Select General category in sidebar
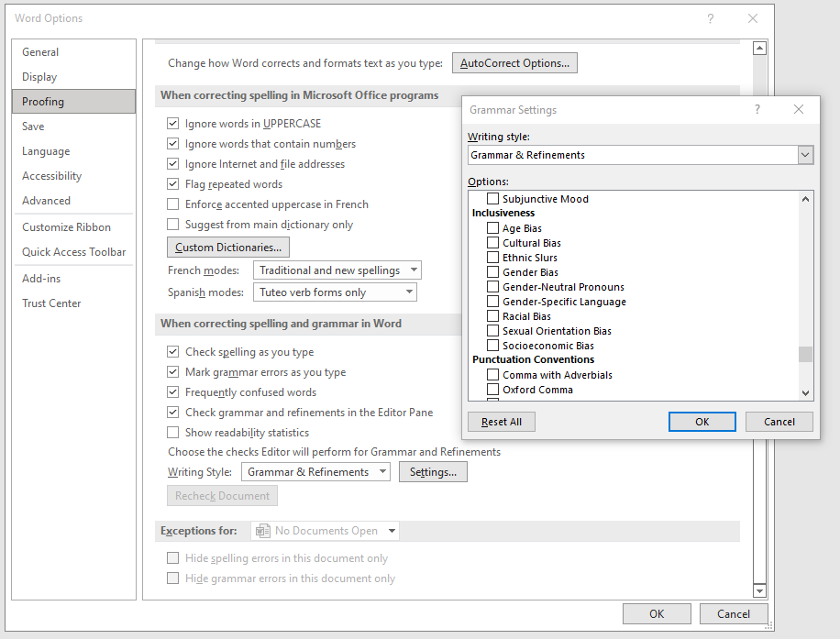Image resolution: width=840 pixels, height=639 pixels. pyautogui.click(x=74, y=52)
